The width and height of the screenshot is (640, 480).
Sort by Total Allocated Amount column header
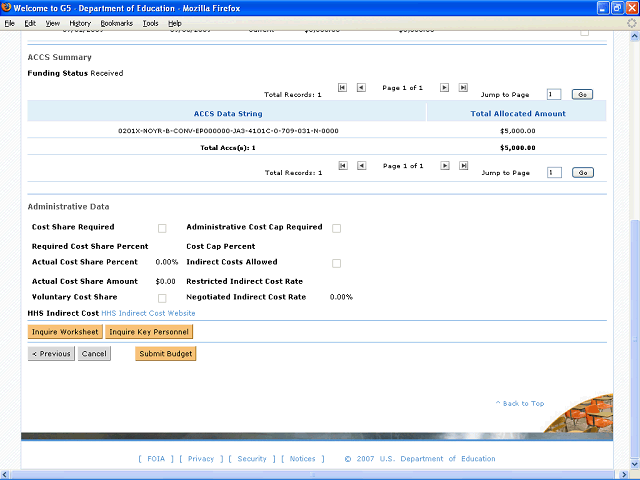[x=518, y=113]
